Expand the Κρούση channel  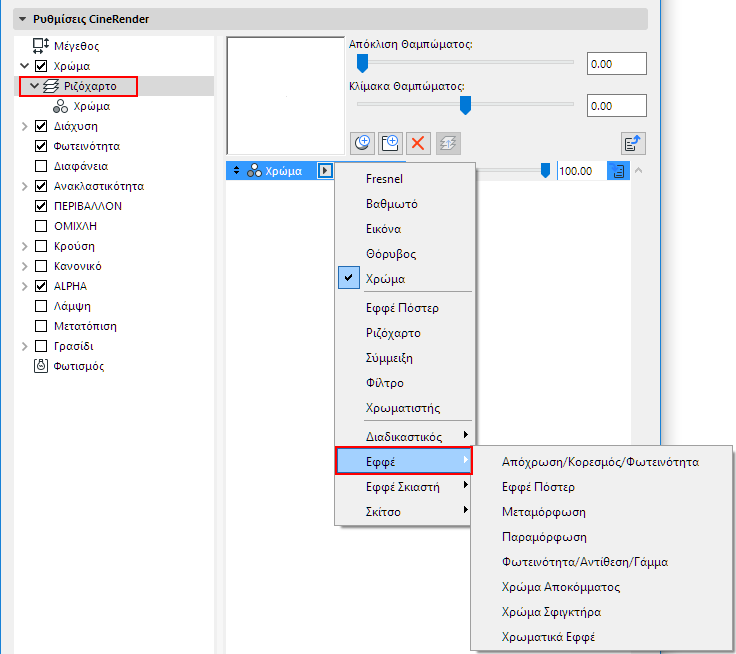pyautogui.click(x=25, y=246)
